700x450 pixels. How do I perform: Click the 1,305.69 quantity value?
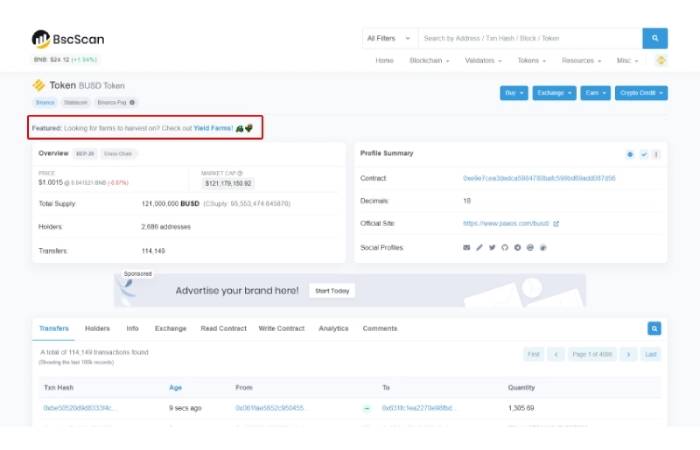point(521,408)
